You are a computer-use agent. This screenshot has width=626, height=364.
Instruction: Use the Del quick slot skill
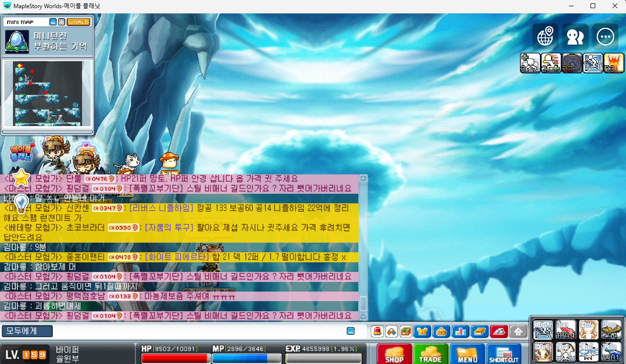[566, 352]
